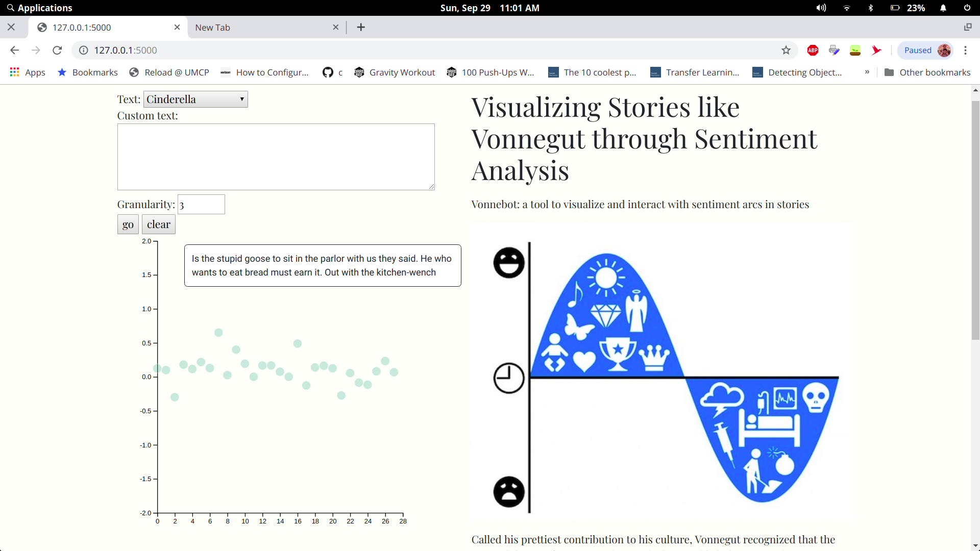Click inside the Custom text area
Viewport: 980px width, 551px height.
pyautogui.click(x=276, y=157)
